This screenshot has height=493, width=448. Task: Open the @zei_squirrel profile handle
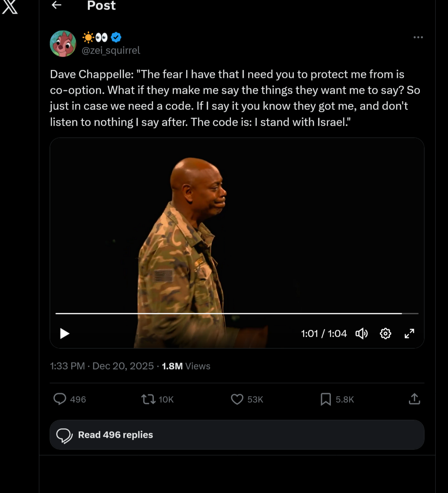[x=111, y=51]
